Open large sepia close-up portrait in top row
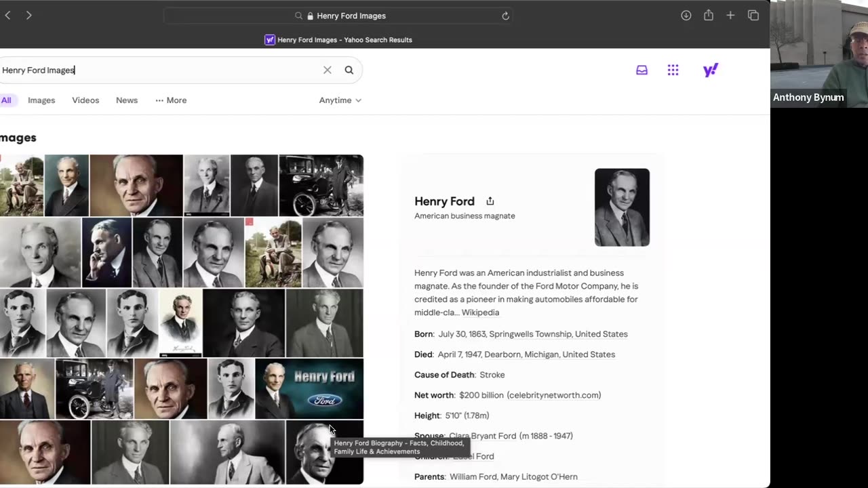Viewport: 868px width, 488px height. [136, 185]
